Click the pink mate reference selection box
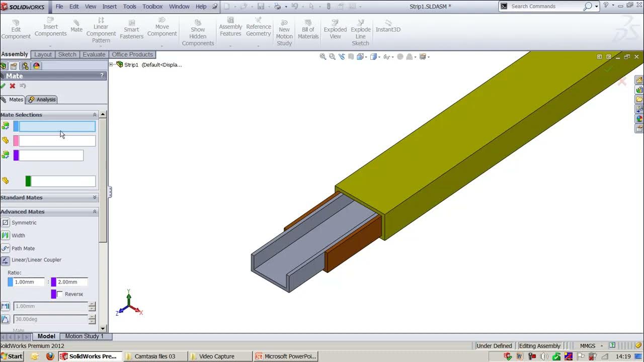The image size is (644, 362). [57, 141]
